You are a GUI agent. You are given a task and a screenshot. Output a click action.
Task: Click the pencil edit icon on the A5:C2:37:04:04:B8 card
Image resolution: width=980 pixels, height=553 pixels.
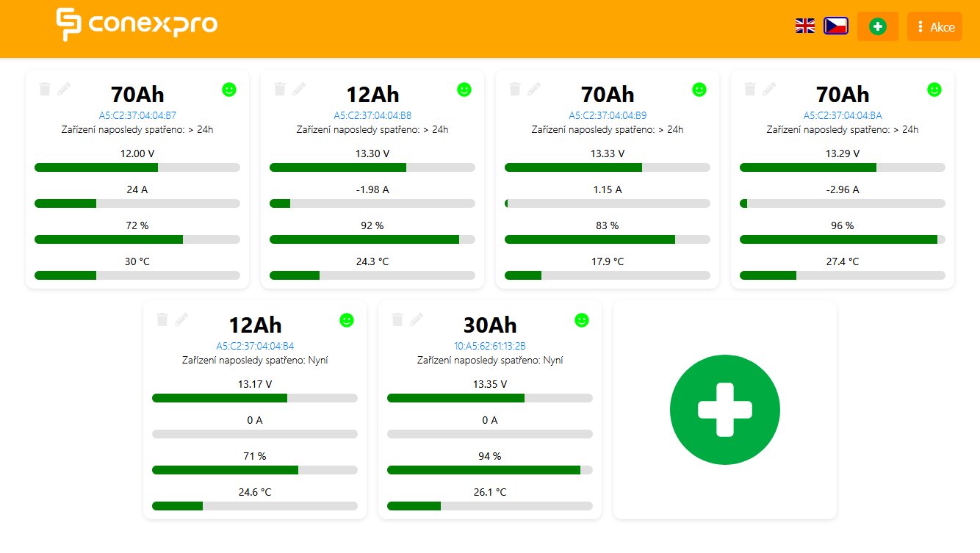tap(299, 89)
